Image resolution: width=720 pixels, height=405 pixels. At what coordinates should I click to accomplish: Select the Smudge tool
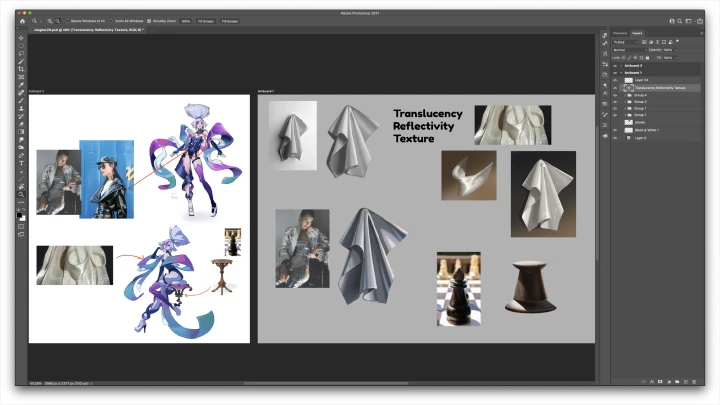pos(21,140)
